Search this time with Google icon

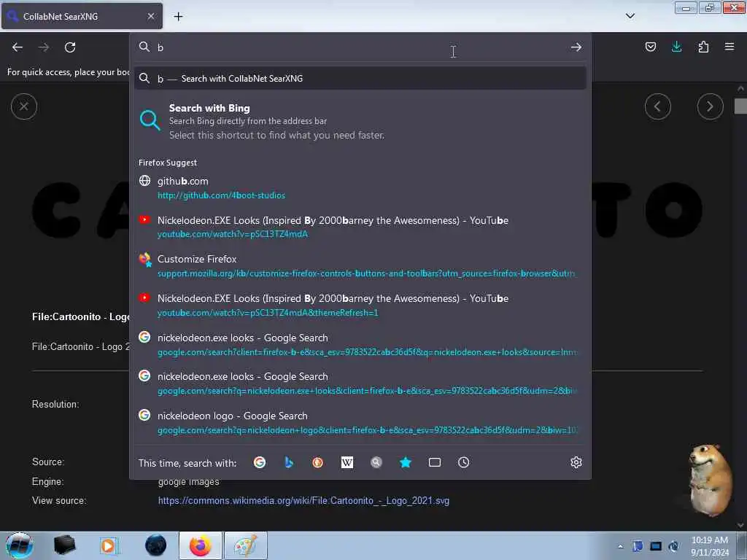(260, 462)
